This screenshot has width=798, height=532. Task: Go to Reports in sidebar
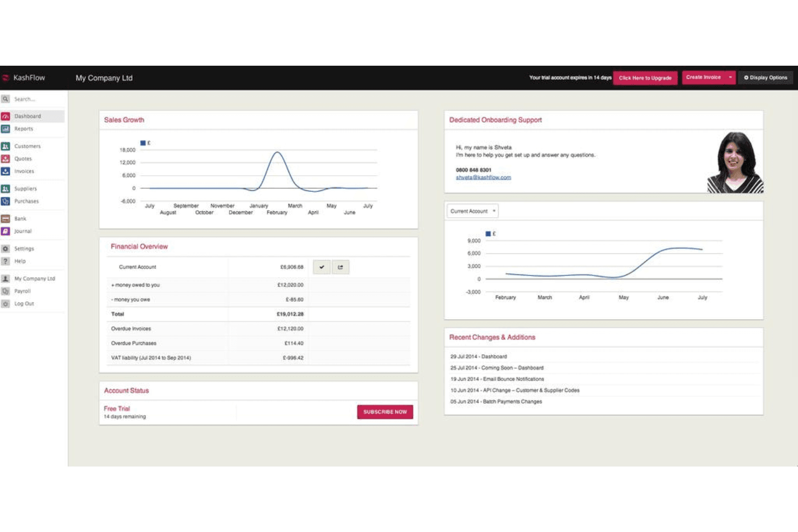24,129
